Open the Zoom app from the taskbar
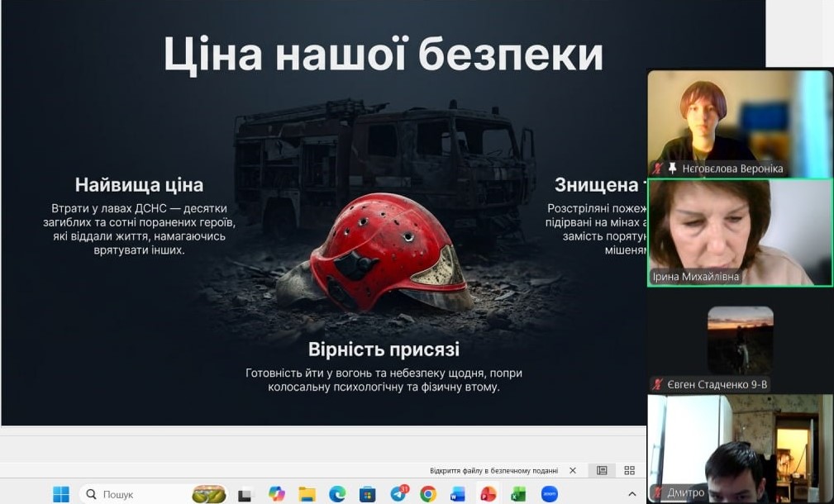The height and width of the screenshot is (504, 834). (x=550, y=494)
